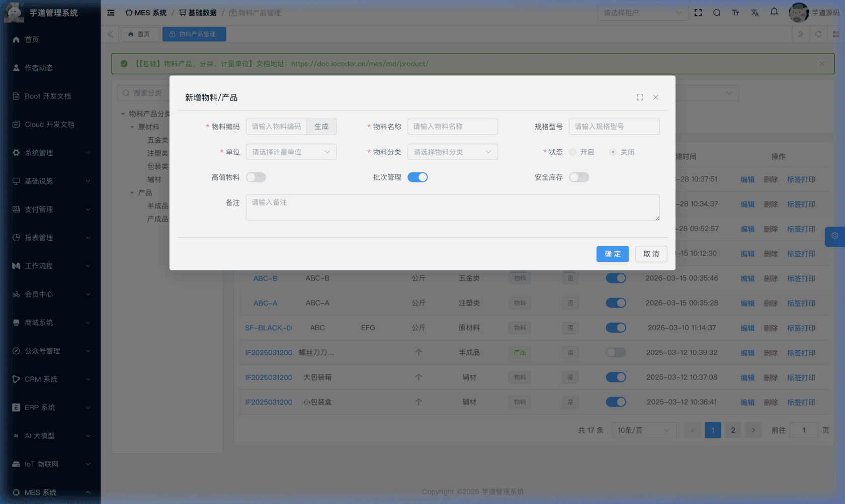Screen dimensions: 845x504
Task: Click the 请输入物料名称 input field
Action: [x=452, y=126]
